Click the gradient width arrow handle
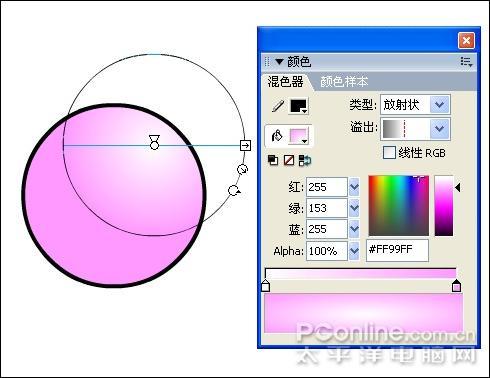 (x=245, y=145)
